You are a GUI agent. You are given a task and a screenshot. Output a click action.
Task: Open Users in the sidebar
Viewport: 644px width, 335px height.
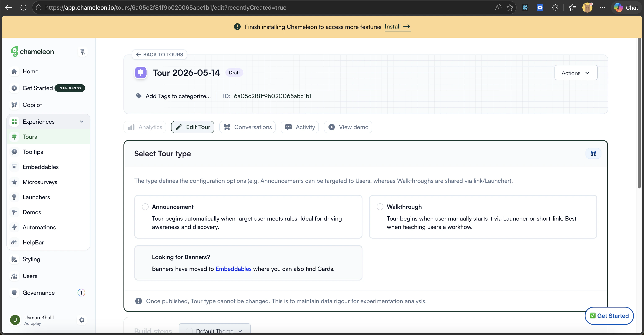coord(30,276)
